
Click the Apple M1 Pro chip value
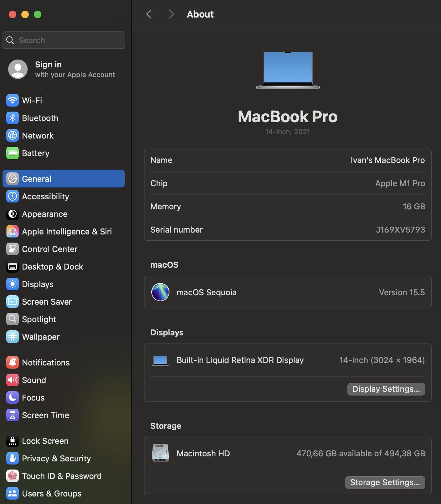pos(400,183)
